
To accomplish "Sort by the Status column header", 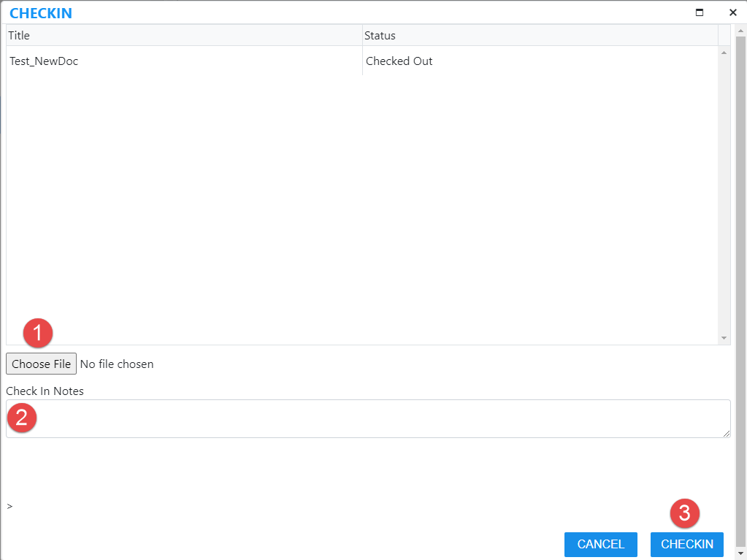I will (540, 35).
